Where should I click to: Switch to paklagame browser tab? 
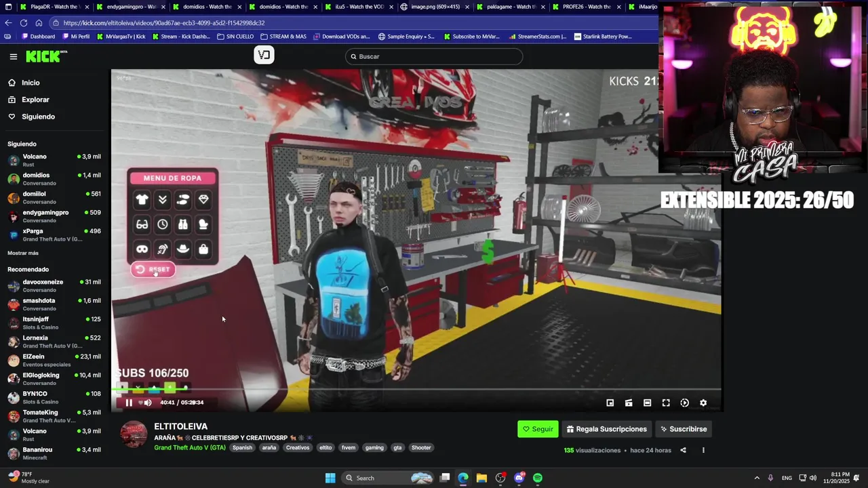(510, 7)
